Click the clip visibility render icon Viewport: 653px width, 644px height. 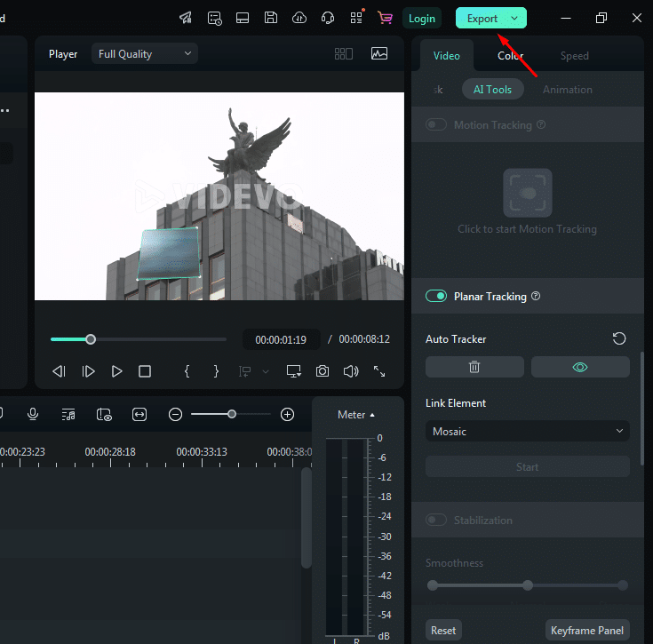pyautogui.click(x=104, y=414)
